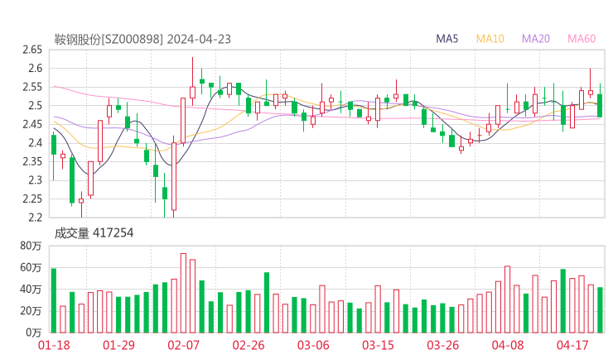
Task: Click the MA5 legend label
Action: point(446,39)
